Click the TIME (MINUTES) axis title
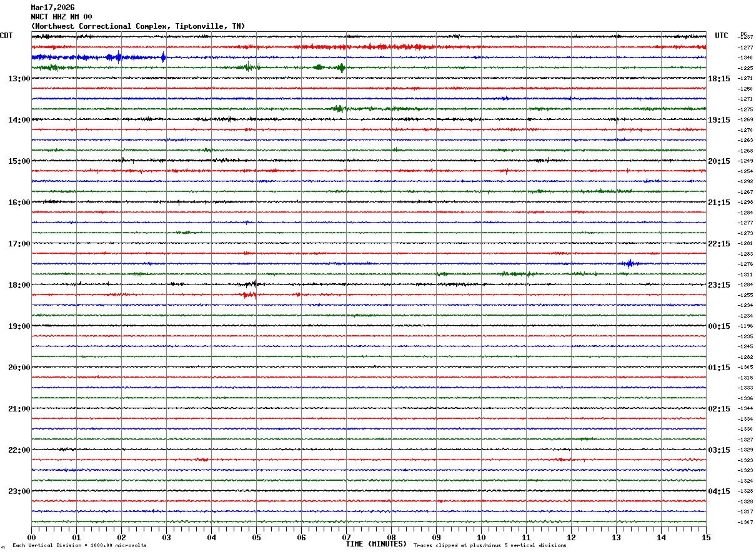The width and height of the screenshot is (756, 554). 376,544
